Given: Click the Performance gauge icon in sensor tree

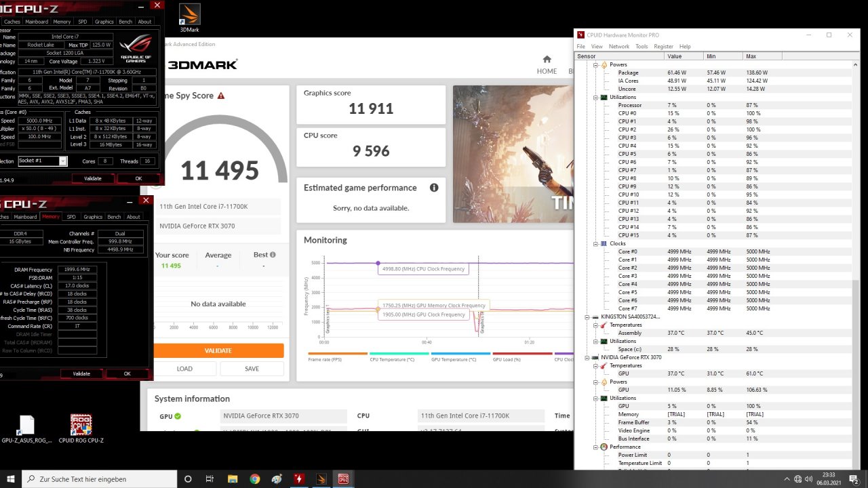Looking at the screenshot, I should pos(604,447).
